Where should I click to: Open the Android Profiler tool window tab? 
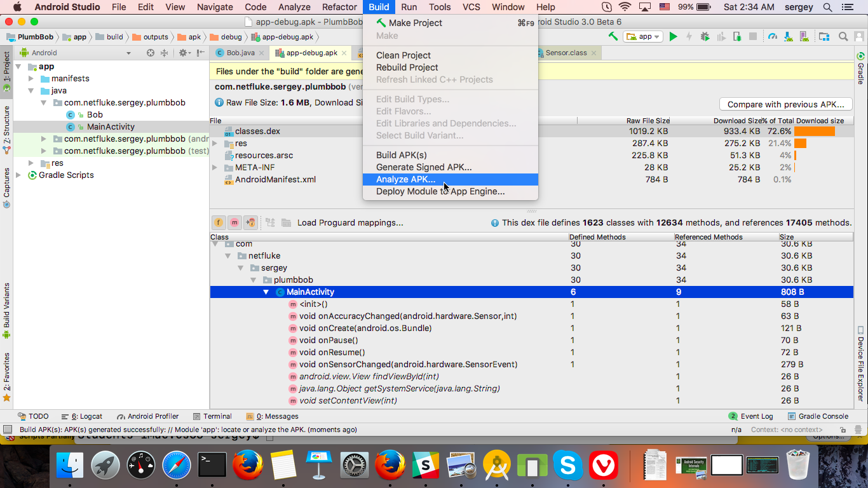coord(147,416)
